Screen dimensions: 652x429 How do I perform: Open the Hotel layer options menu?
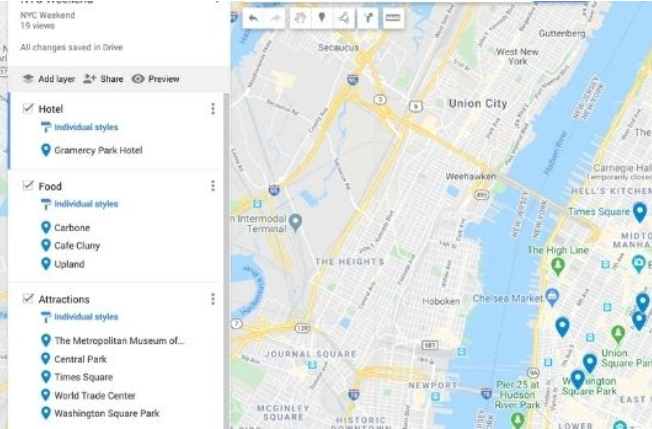213,109
